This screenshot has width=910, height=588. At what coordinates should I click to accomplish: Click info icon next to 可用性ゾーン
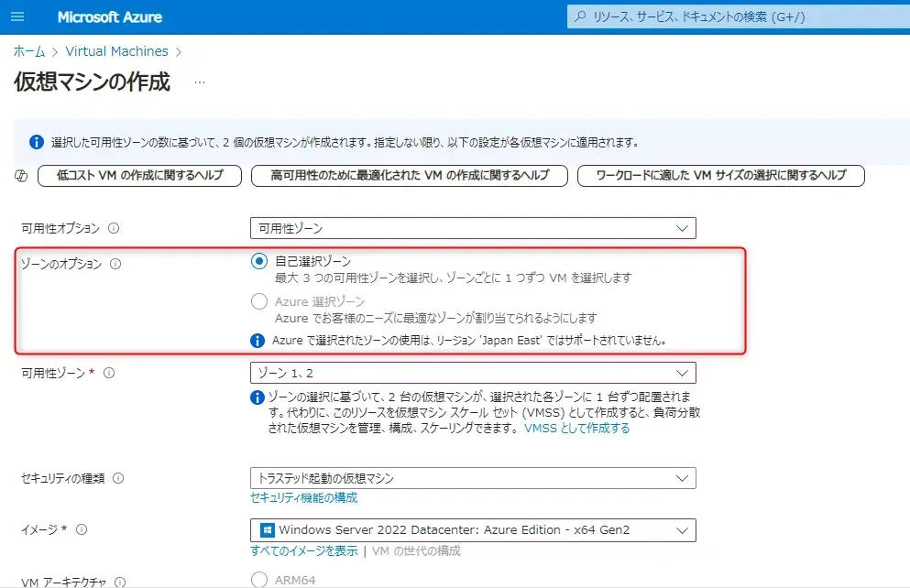[109, 373]
